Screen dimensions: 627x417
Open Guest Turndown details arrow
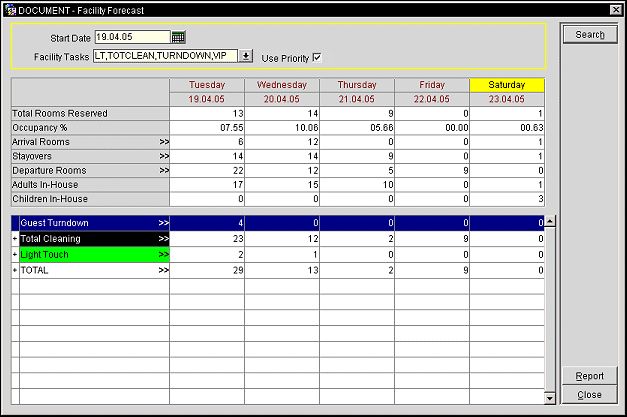coord(163,221)
